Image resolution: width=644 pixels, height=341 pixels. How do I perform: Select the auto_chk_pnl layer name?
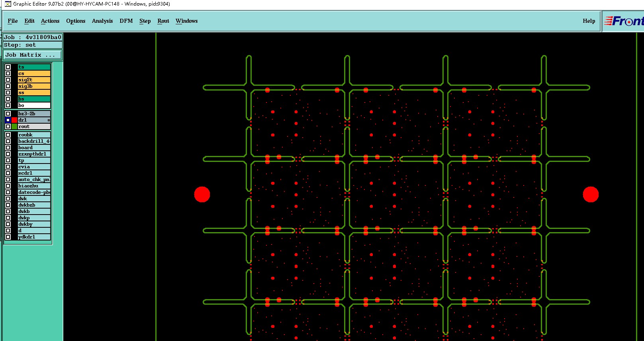34,179
